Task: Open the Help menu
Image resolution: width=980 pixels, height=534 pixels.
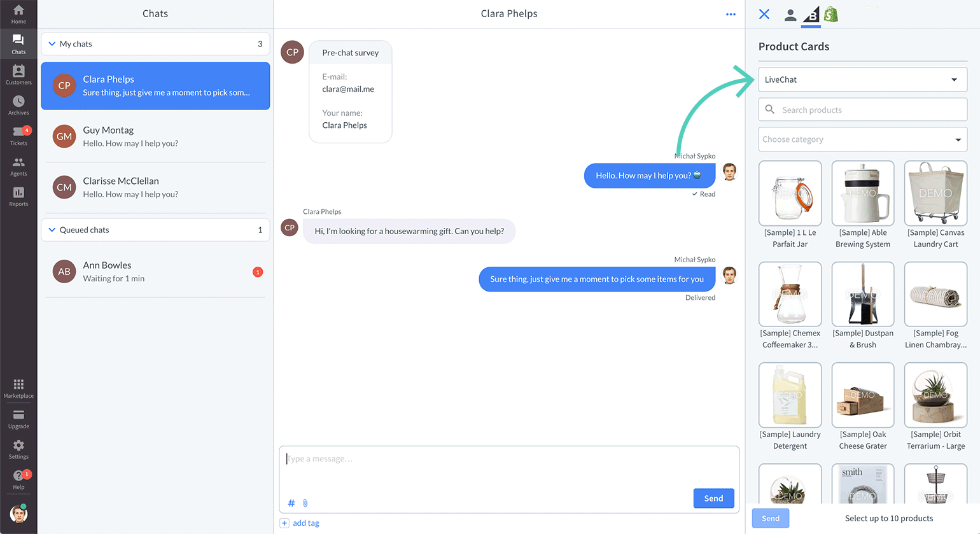Action: coord(18,480)
